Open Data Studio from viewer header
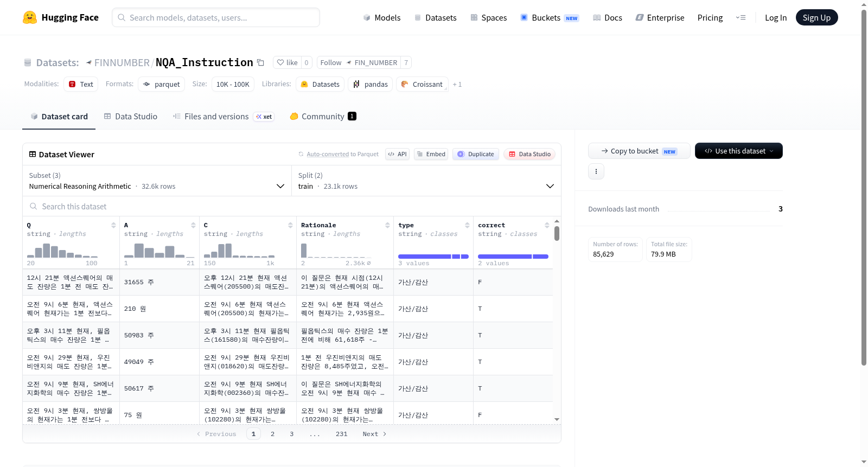The width and height of the screenshot is (868, 467). pyautogui.click(x=529, y=154)
